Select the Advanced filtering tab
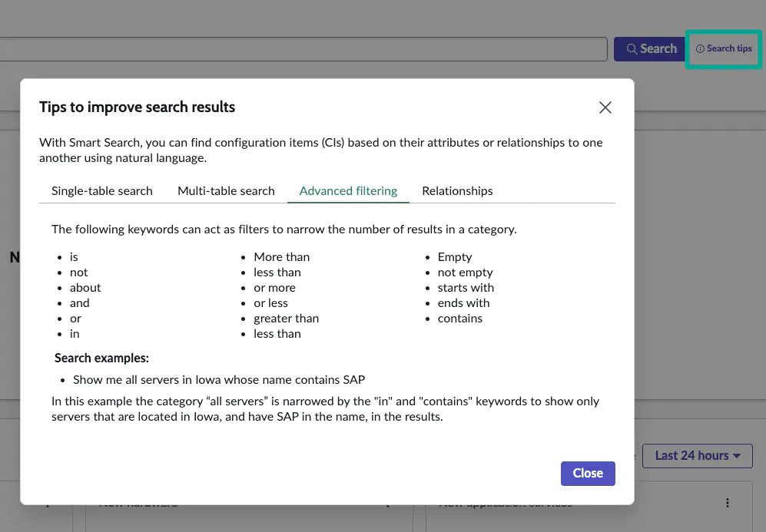Screen dimensions: 766x532 pos(348,190)
